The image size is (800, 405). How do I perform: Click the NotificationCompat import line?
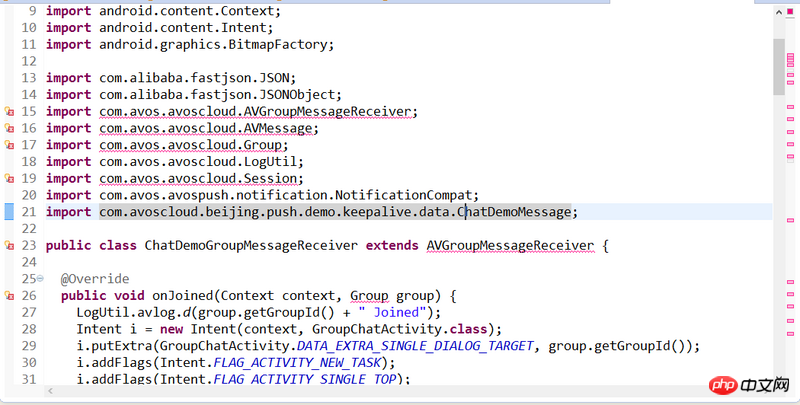tap(262, 195)
